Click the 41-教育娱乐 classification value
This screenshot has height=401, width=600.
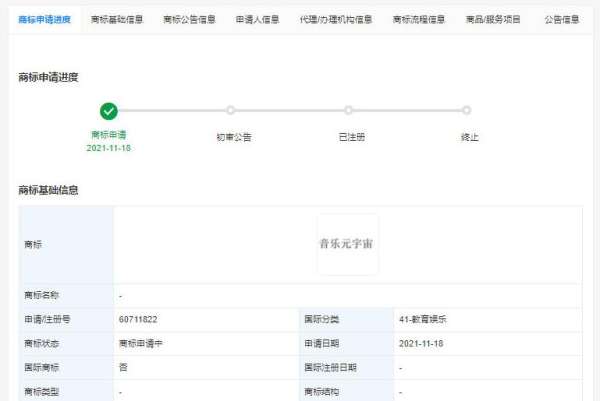[x=423, y=319]
